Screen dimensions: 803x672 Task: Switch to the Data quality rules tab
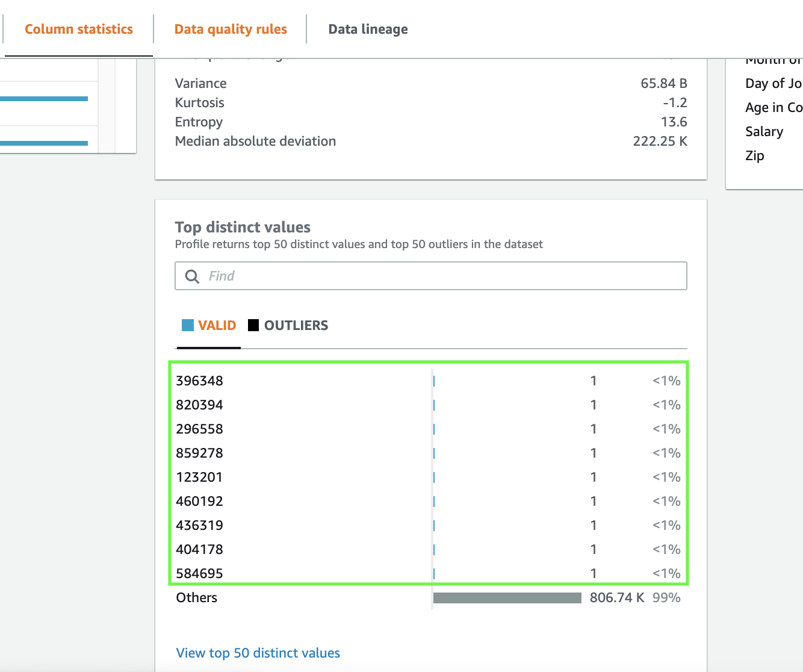pos(231,29)
